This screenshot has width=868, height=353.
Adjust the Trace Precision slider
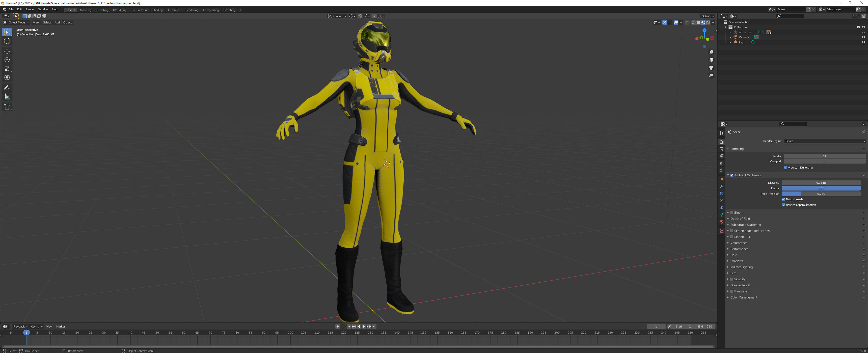821,194
